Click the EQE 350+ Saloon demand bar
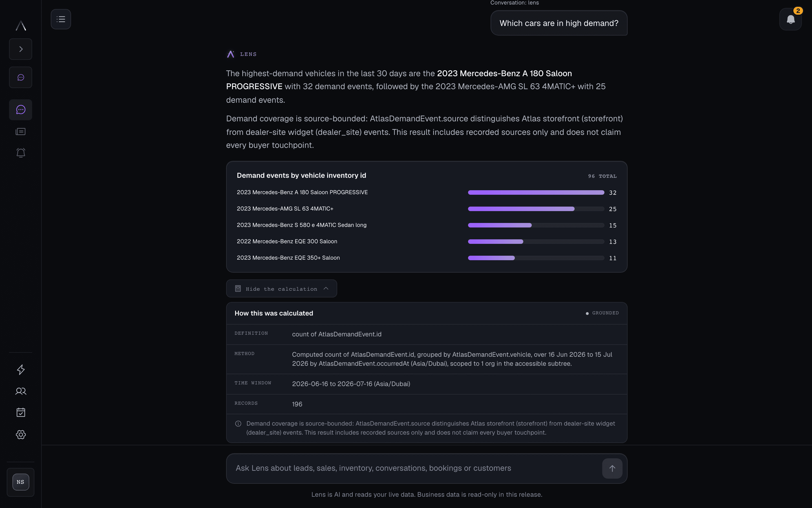812x508 pixels. click(536, 258)
